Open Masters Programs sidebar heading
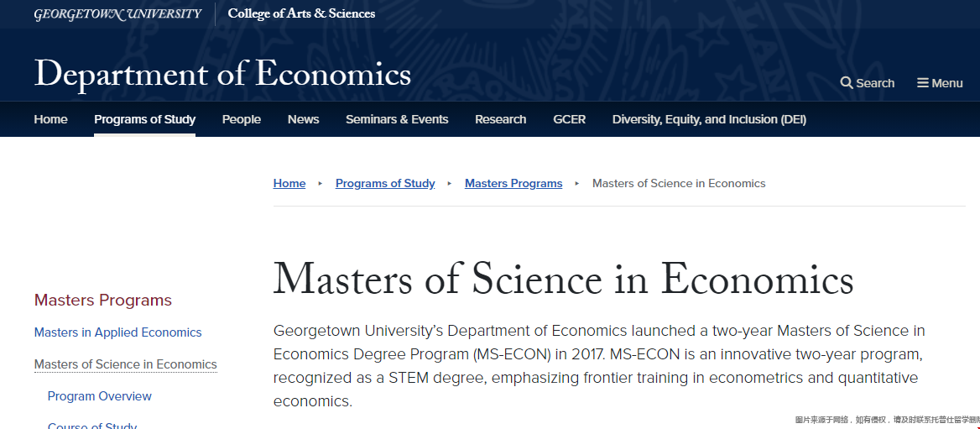Screen dimensions: 980x429 pos(103,301)
